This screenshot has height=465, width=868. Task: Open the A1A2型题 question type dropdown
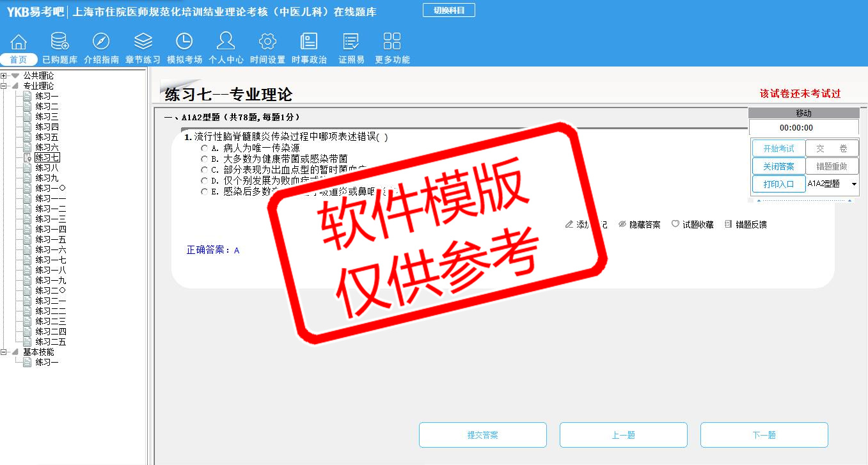click(853, 184)
